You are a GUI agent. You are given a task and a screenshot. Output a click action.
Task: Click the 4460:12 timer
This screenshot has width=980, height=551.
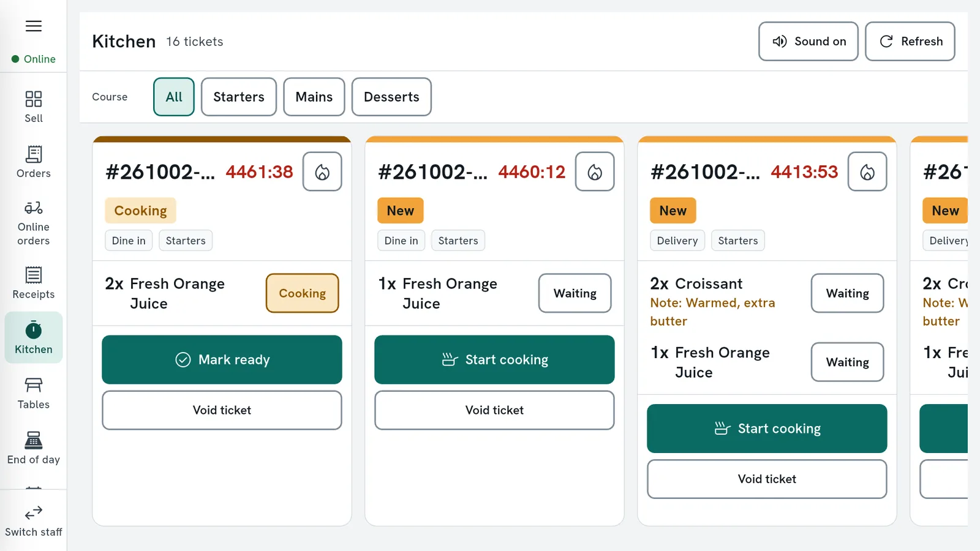(532, 172)
